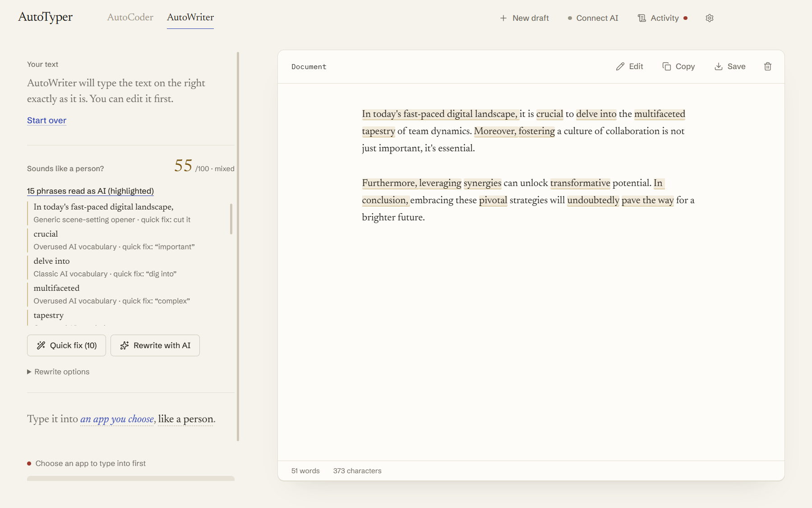Click the phrases list scrollbar
The height and width of the screenshot is (508, 812).
point(231,219)
